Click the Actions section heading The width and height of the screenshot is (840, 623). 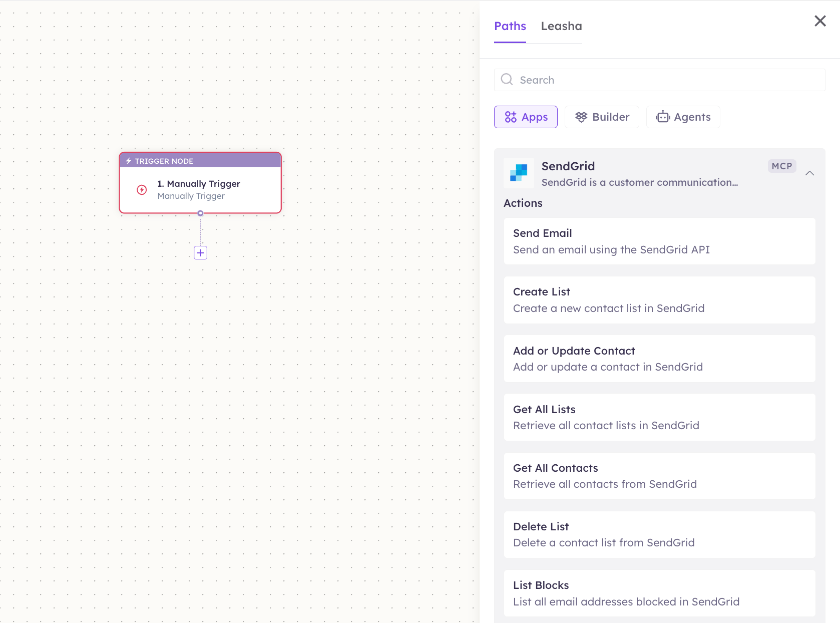(523, 203)
